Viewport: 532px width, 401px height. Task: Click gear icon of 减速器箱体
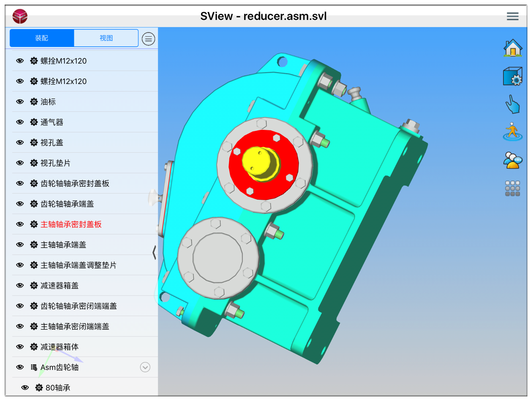(x=34, y=347)
